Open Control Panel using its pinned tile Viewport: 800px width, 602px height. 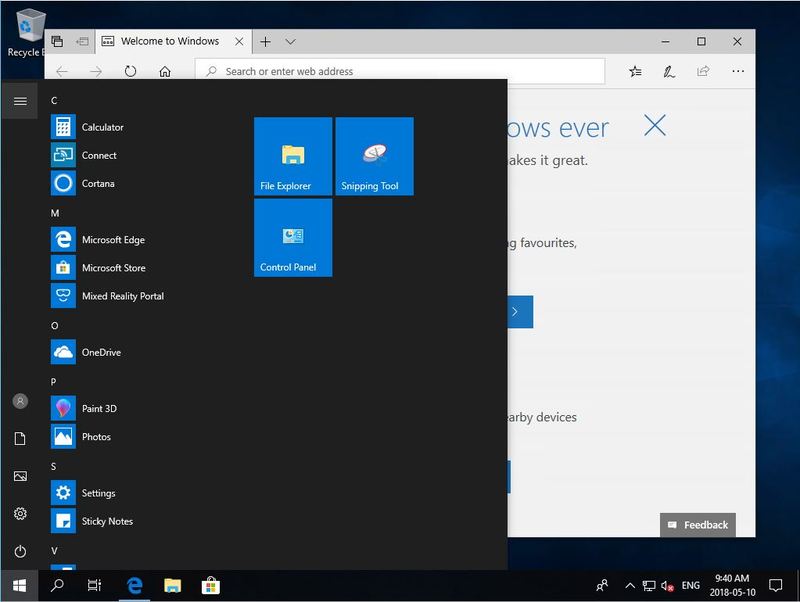pyautogui.click(x=292, y=237)
